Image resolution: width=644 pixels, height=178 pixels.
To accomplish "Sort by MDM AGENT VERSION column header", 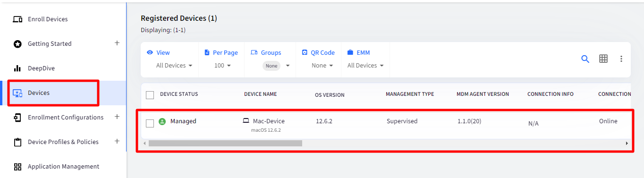I will tap(483, 94).
